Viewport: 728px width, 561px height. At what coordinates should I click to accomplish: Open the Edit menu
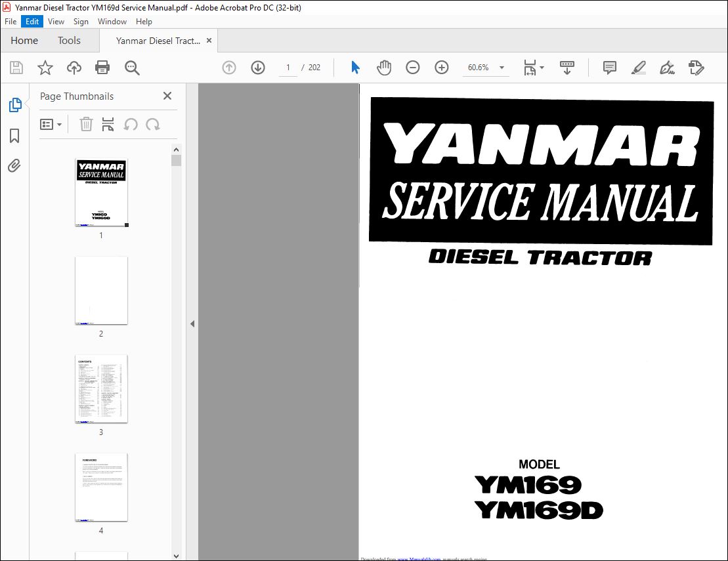point(32,22)
